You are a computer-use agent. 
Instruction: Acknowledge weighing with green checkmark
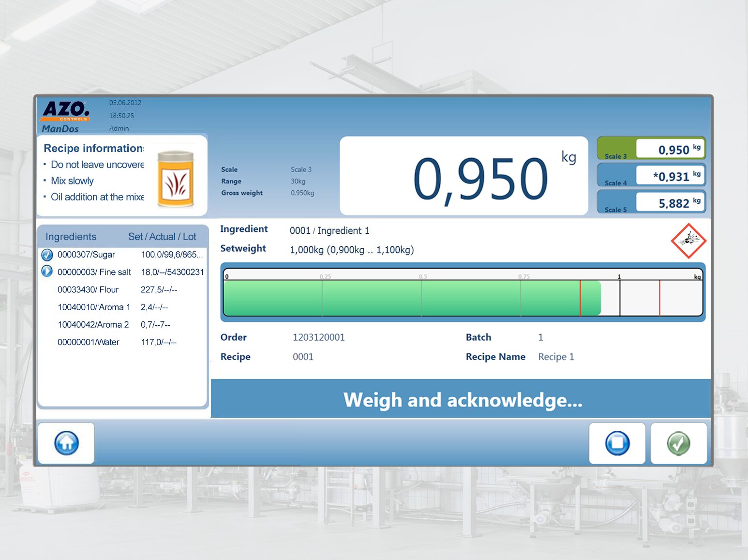pos(678,443)
